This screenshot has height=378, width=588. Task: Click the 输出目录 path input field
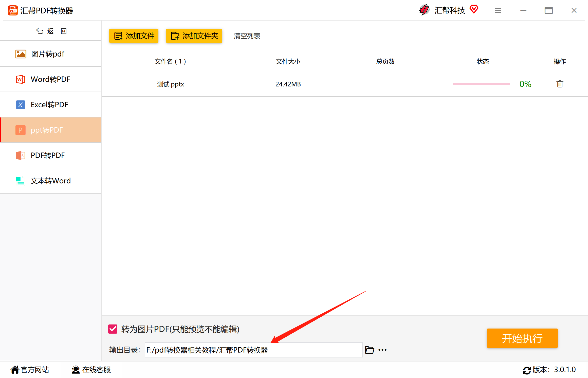point(253,350)
